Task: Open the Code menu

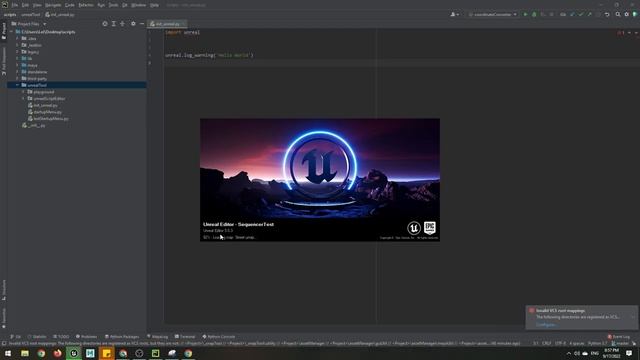Action: click(x=70, y=5)
